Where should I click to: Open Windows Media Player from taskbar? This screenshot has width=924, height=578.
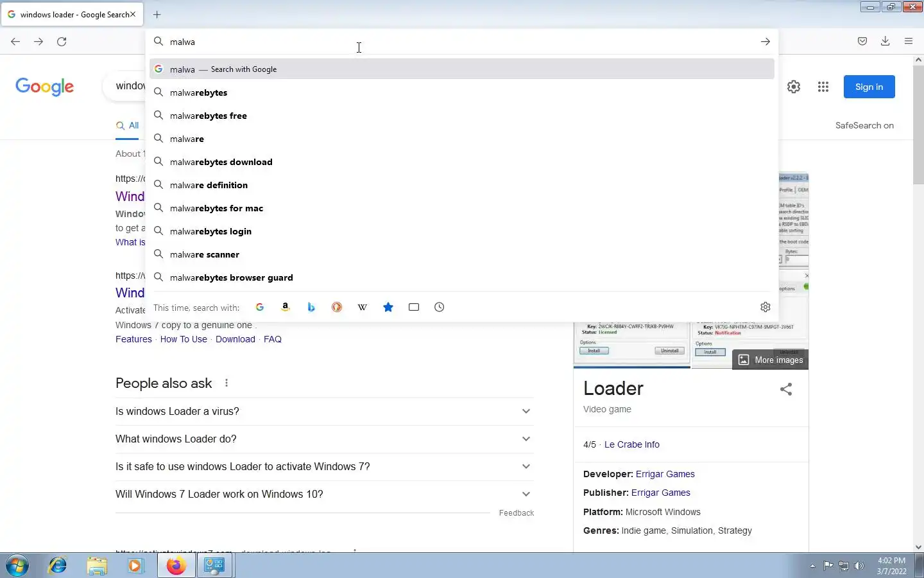tap(135, 566)
